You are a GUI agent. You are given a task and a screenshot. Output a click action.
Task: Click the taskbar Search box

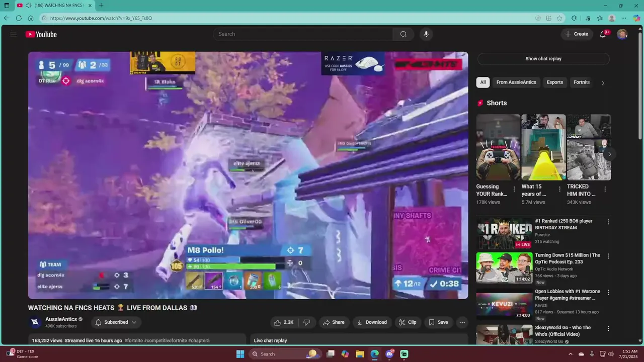coord(286,354)
